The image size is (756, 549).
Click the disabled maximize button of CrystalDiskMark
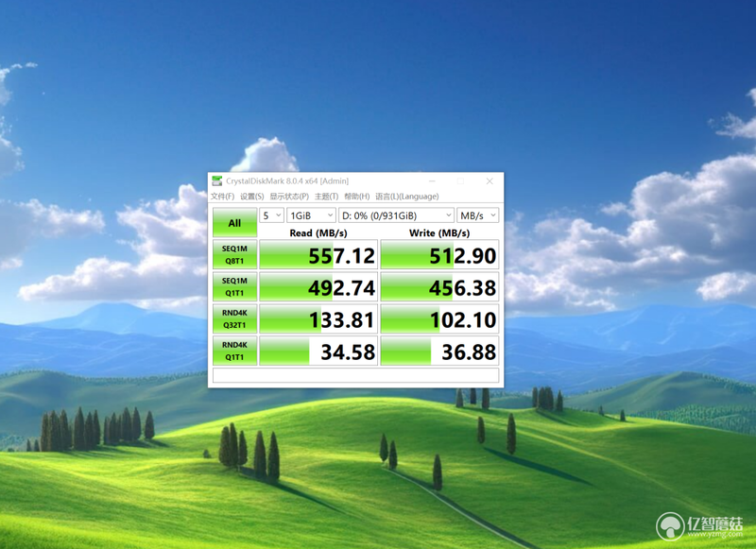click(x=460, y=181)
